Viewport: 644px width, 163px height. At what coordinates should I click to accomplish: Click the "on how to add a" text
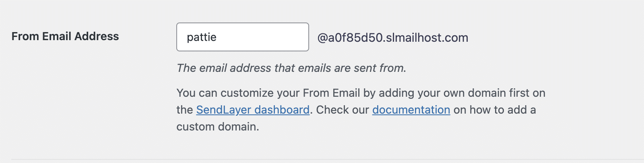click(495, 110)
